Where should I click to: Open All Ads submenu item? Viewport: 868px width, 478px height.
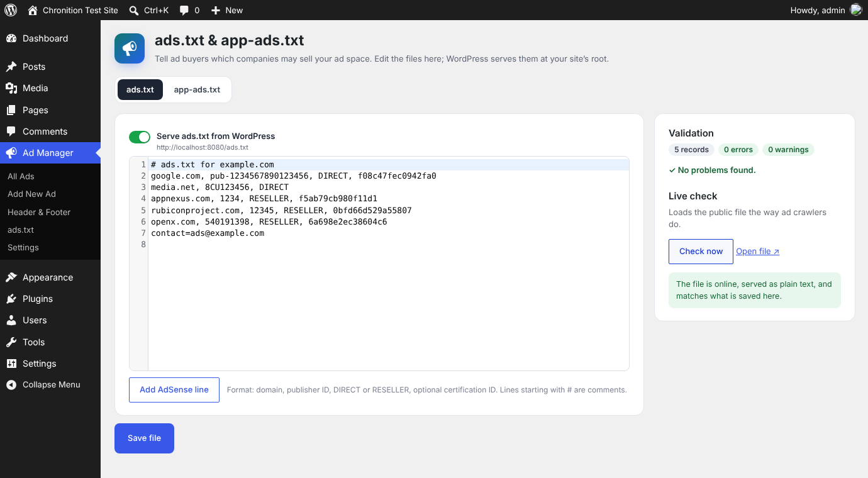coord(21,177)
